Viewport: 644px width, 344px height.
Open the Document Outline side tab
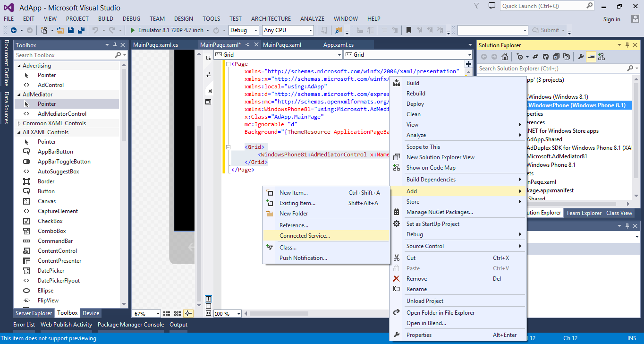pos(6,63)
